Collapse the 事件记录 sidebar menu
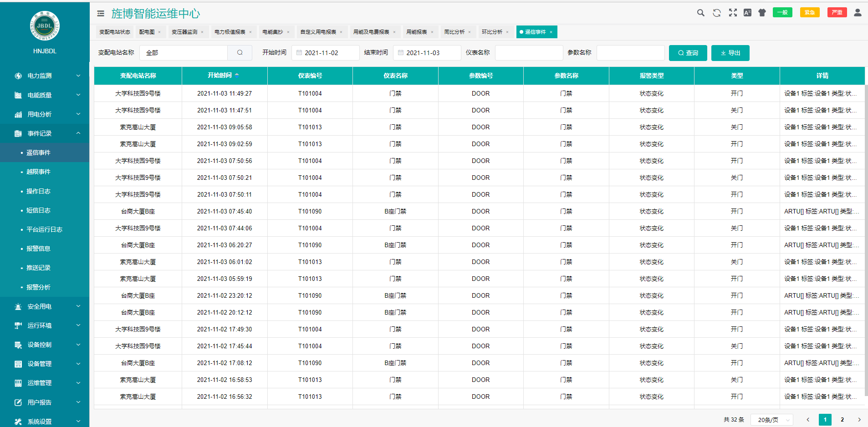The height and width of the screenshot is (427, 868). 45,133
